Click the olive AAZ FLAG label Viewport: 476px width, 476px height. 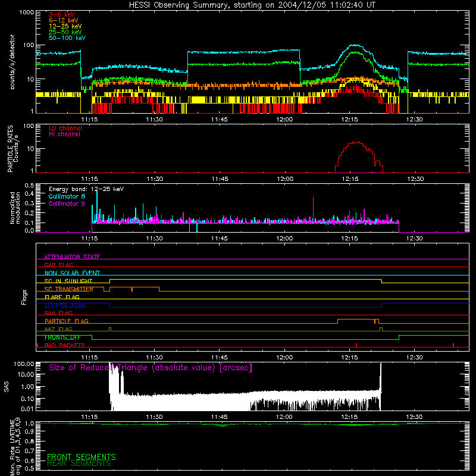coord(58,329)
